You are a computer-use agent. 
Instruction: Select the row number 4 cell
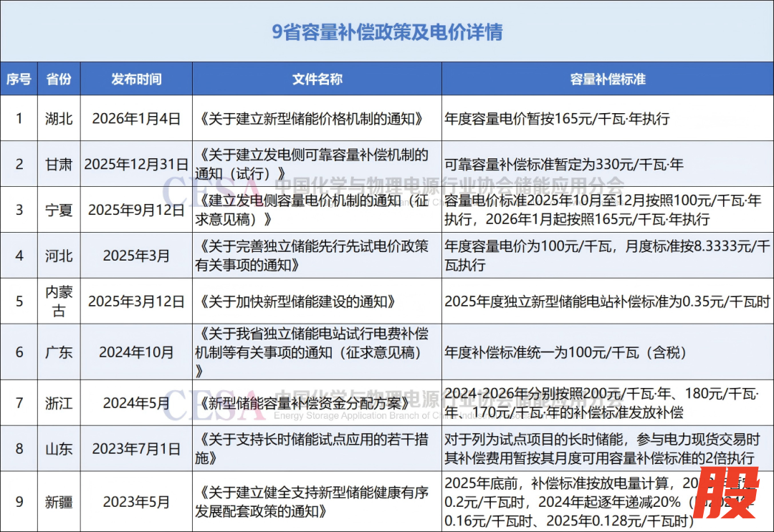coord(19,256)
